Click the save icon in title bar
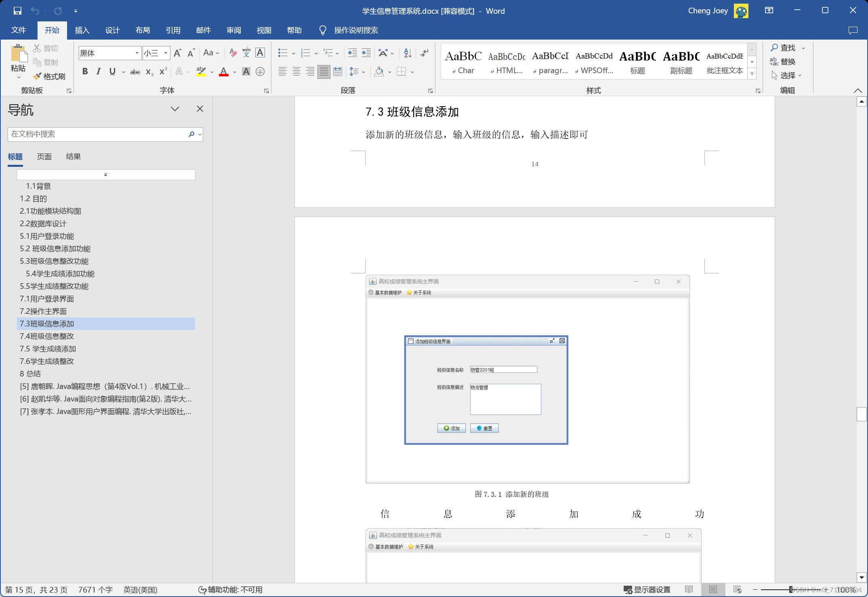Image resolution: width=868 pixels, height=597 pixels. (x=17, y=11)
